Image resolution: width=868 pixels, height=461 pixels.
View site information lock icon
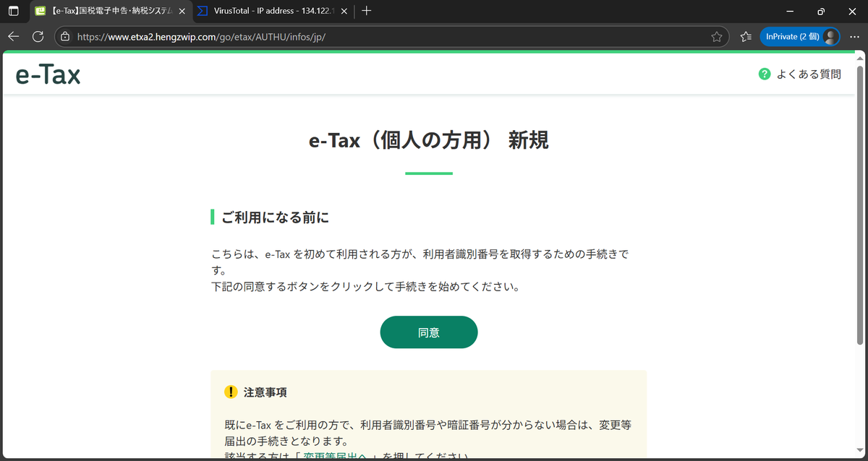point(65,37)
